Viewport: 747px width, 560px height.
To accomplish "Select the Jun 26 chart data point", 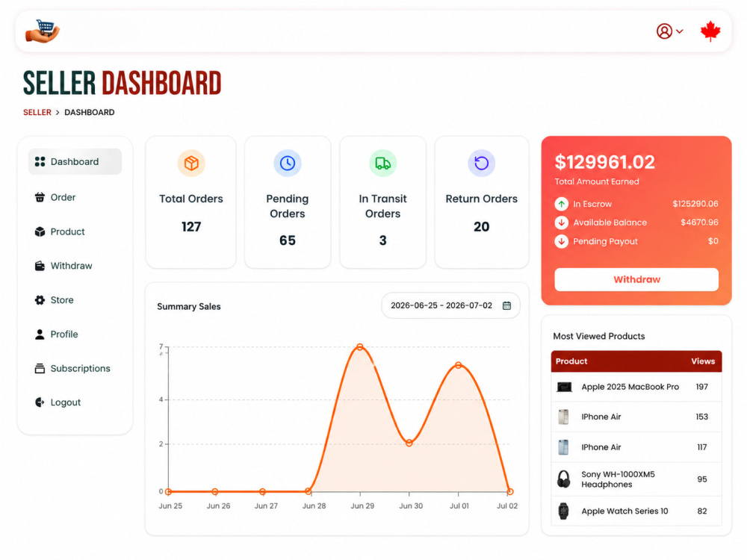I will click(x=215, y=491).
